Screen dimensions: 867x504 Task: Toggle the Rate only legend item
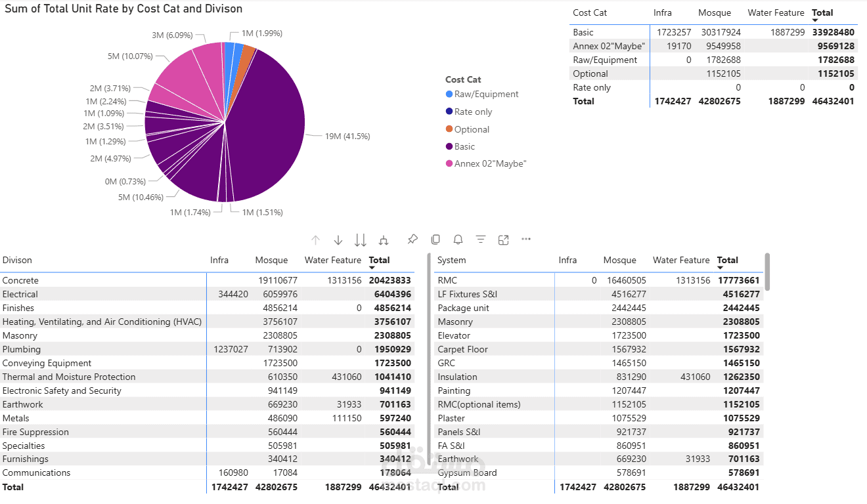[x=468, y=112]
